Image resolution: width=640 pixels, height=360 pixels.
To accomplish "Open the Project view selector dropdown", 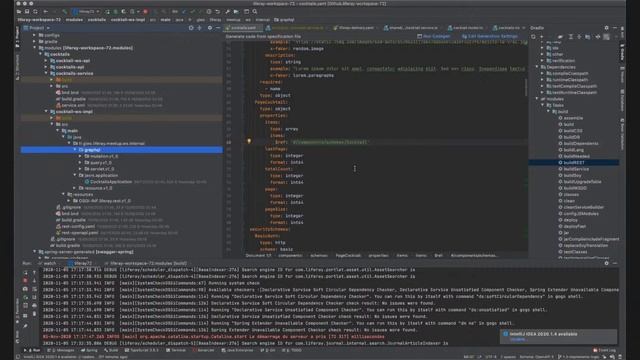I will 37,28.
